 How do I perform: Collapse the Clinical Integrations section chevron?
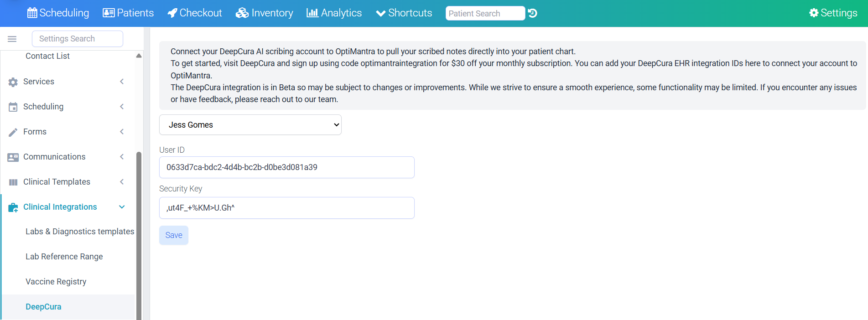click(122, 207)
